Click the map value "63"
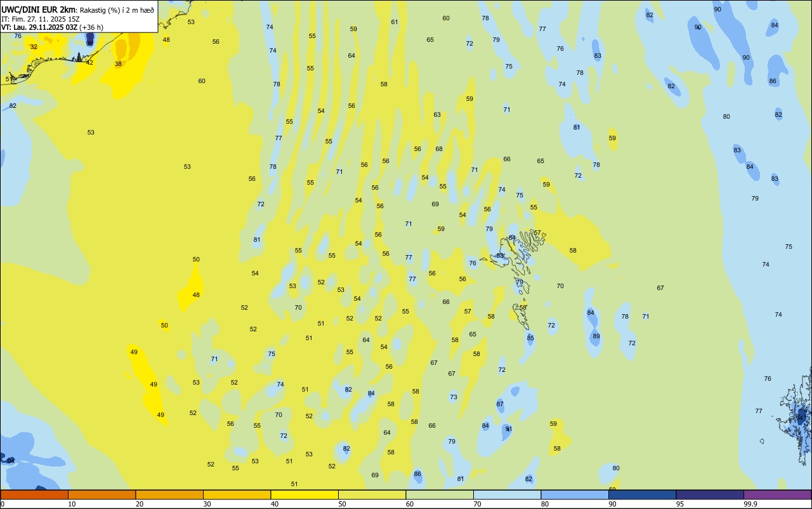The width and height of the screenshot is (812, 509). point(437,115)
